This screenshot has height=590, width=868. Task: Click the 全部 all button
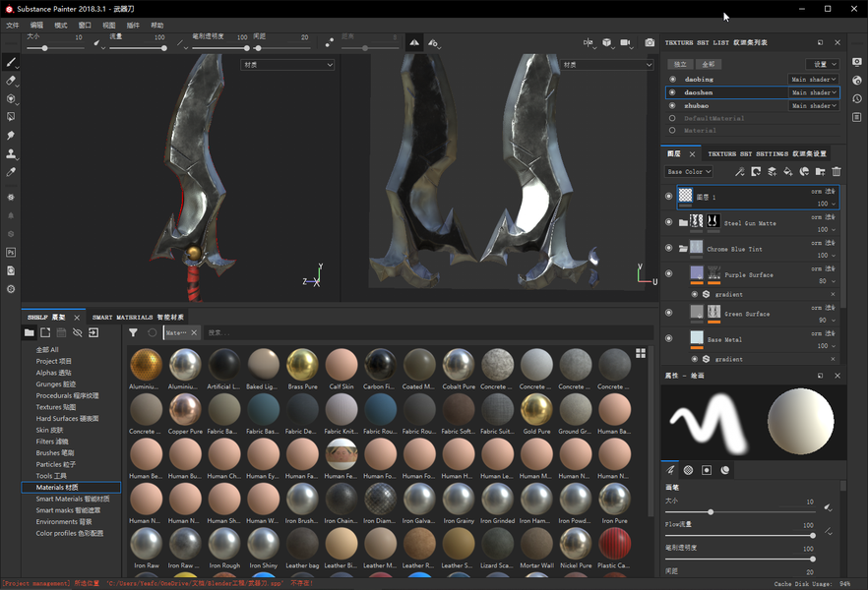coord(708,64)
